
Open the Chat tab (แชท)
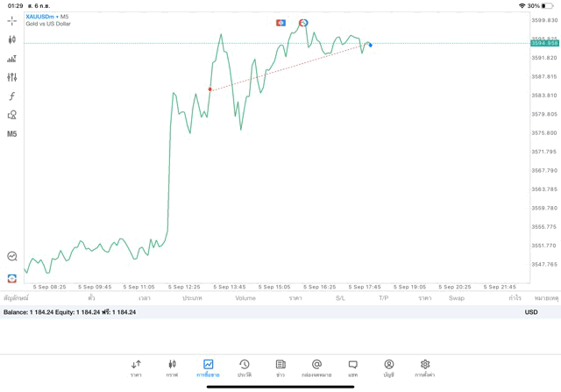tap(352, 367)
